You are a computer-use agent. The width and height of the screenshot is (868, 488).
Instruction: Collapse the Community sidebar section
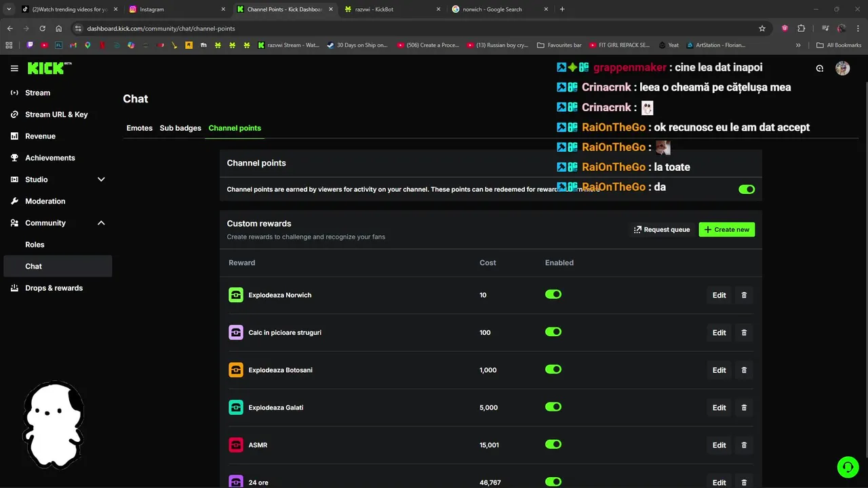[101, 223]
